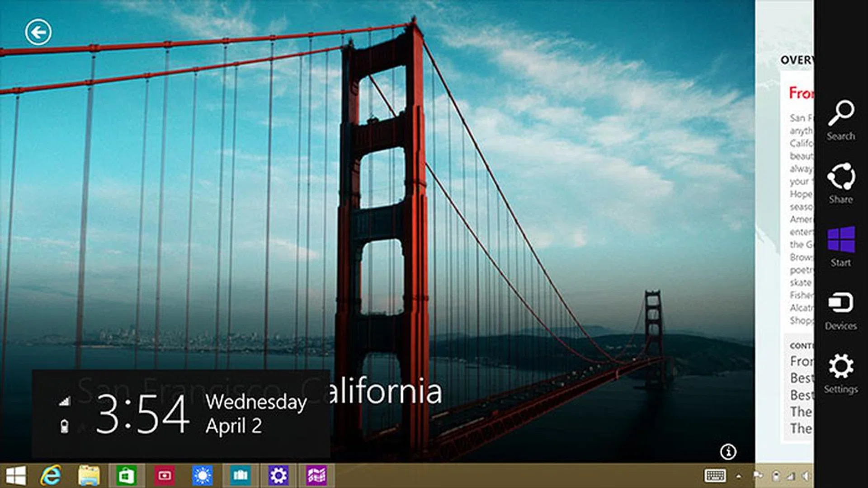Open Action Center flag in tray

(x=758, y=476)
